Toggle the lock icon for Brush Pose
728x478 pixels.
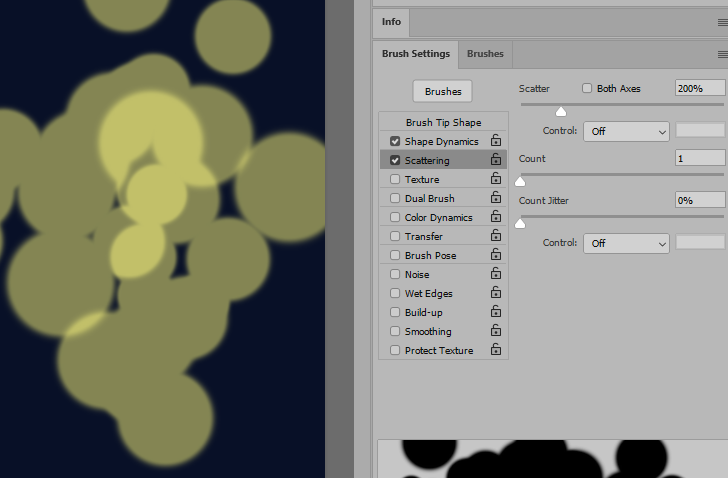[496, 255]
